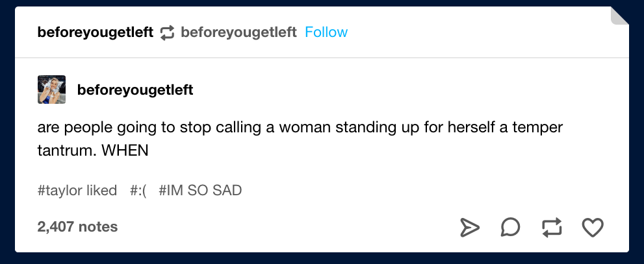Image resolution: width=644 pixels, height=264 pixels.
Task: Open the grey reblogged-from beforeyougetleft name
Action: 238,32
